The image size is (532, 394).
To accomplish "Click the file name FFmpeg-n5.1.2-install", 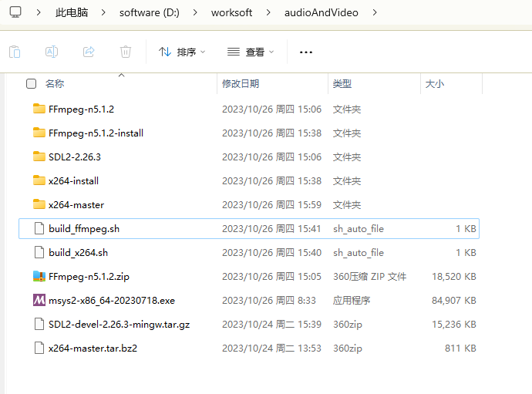I will tap(96, 133).
